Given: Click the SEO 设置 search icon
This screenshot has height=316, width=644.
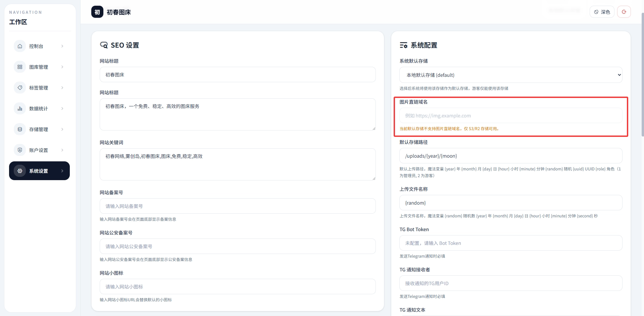Looking at the screenshot, I should coord(104,45).
